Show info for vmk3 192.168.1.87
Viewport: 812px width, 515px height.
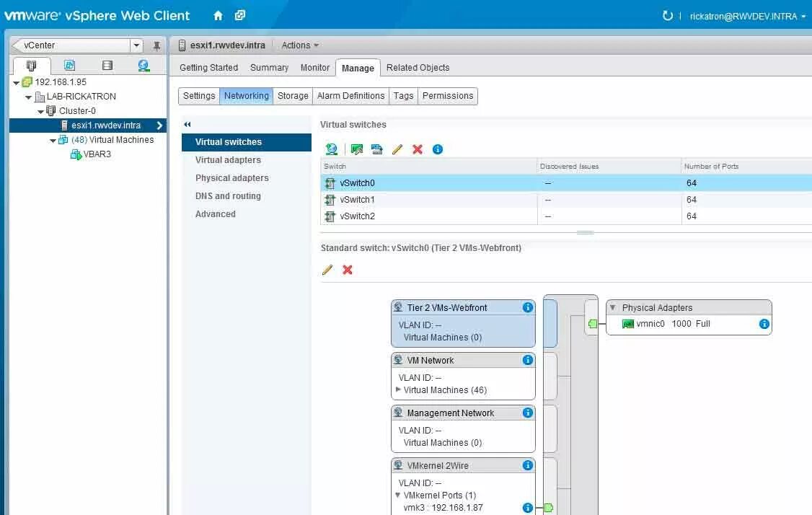coord(528,508)
